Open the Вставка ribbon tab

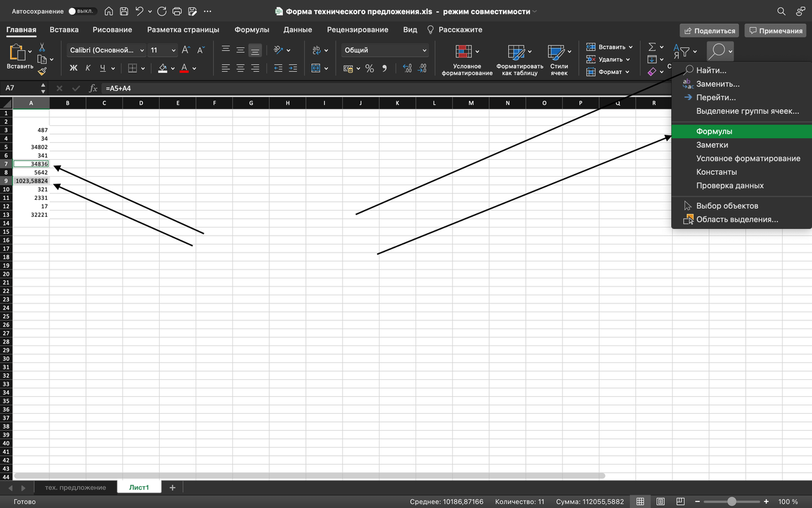[x=64, y=30]
